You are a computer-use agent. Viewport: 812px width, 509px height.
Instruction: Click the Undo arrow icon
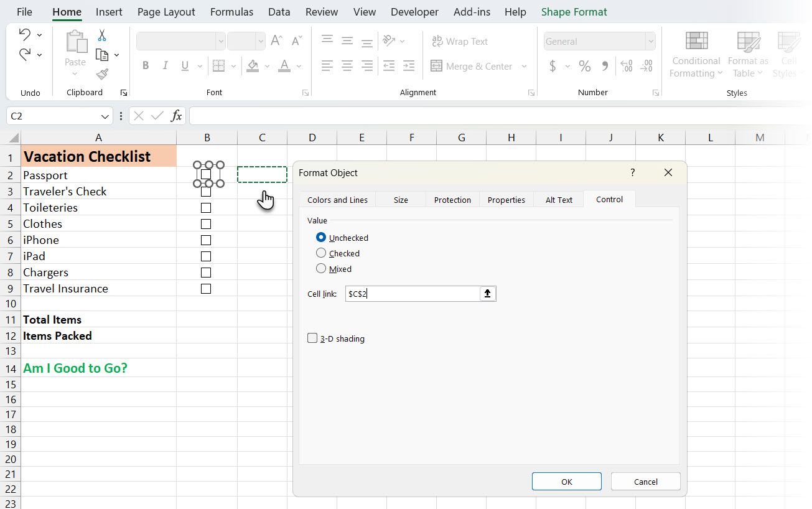(x=25, y=34)
